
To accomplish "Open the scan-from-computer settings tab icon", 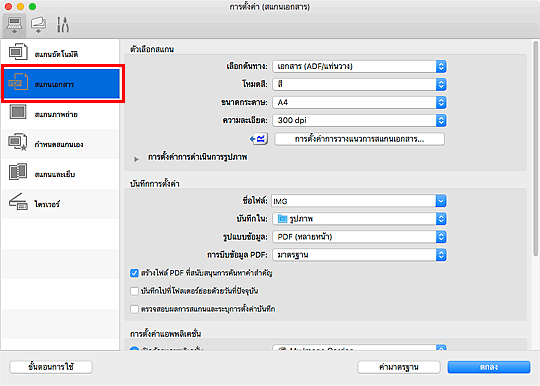I will pos(14,25).
